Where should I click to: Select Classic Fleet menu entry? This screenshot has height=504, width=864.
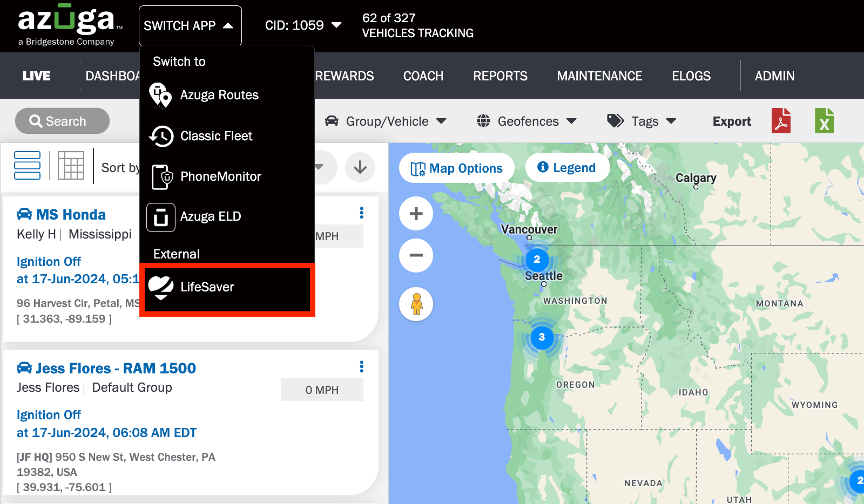(227, 136)
